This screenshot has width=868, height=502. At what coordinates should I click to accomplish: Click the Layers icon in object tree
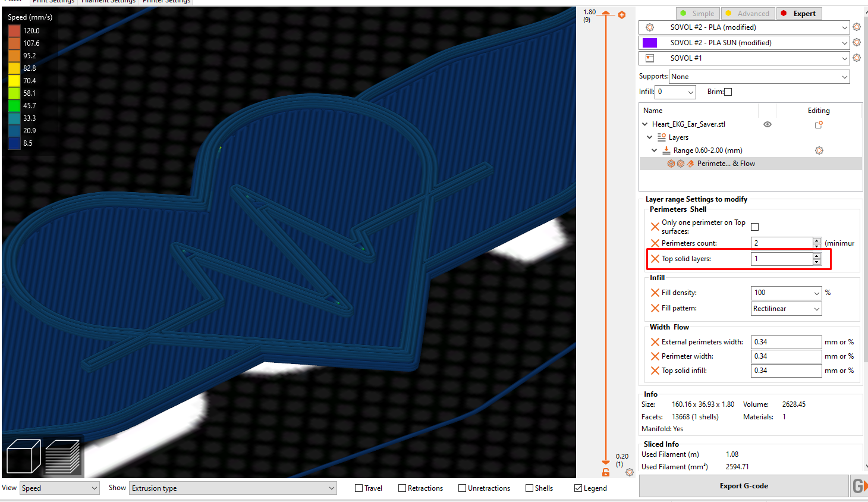tap(662, 137)
